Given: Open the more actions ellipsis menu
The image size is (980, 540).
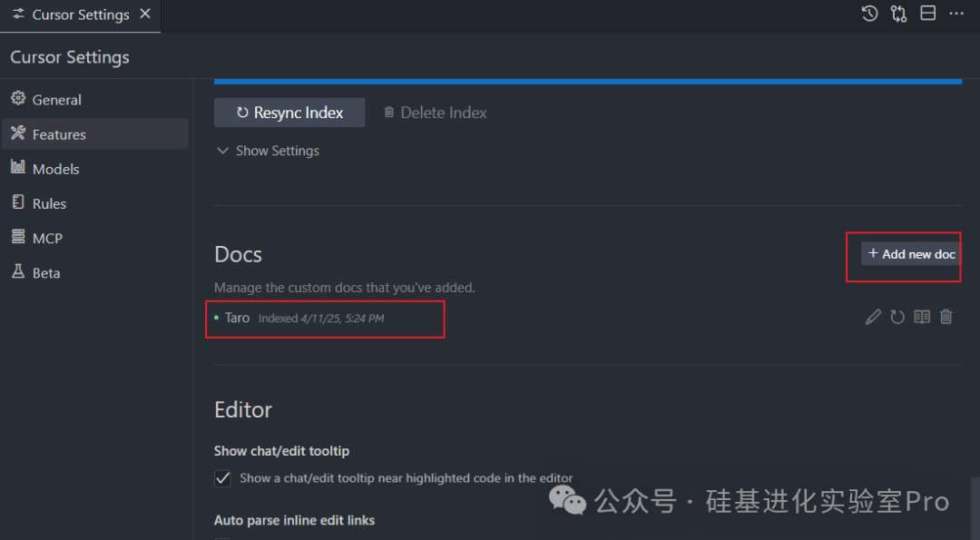Looking at the screenshot, I should (956, 14).
